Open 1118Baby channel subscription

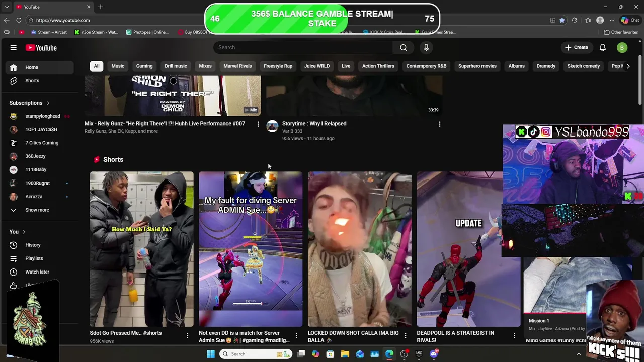point(40,170)
